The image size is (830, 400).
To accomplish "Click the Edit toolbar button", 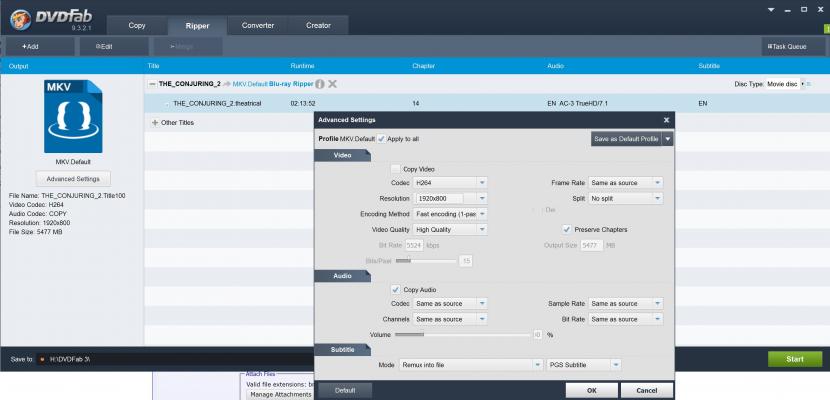I will 104,46.
